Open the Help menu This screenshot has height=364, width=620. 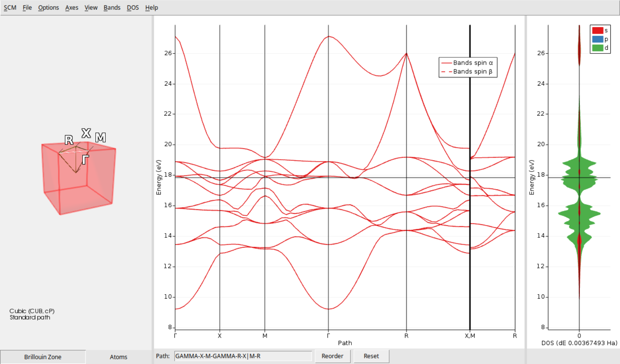click(152, 7)
